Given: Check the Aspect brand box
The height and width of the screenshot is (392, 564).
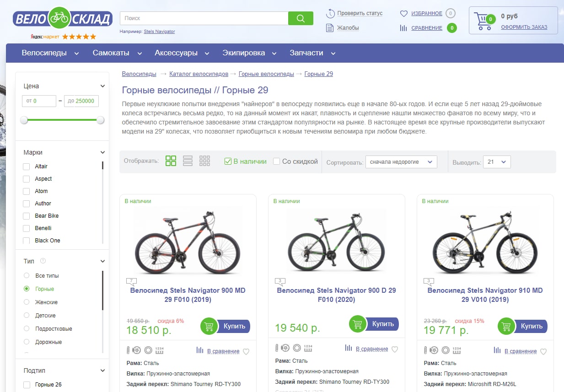Looking at the screenshot, I should pos(27,179).
